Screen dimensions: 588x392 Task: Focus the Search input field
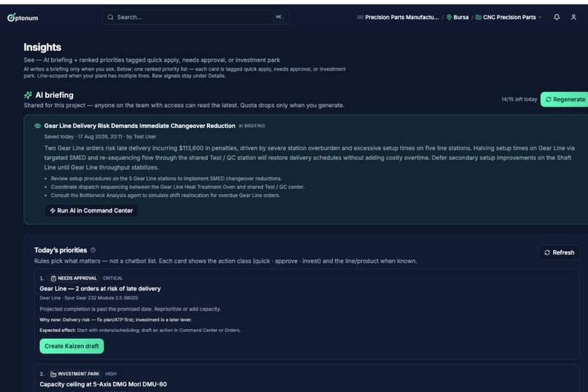195,18
